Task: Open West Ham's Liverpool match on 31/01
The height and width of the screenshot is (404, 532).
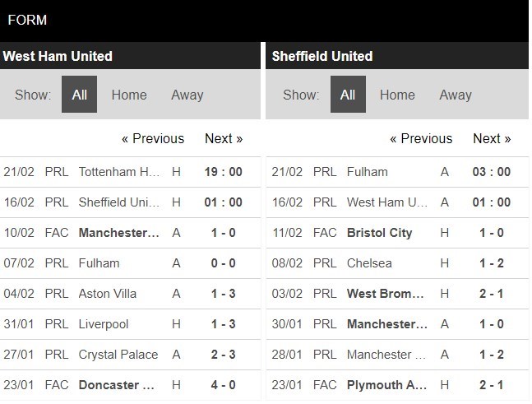Action: click(x=104, y=324)
